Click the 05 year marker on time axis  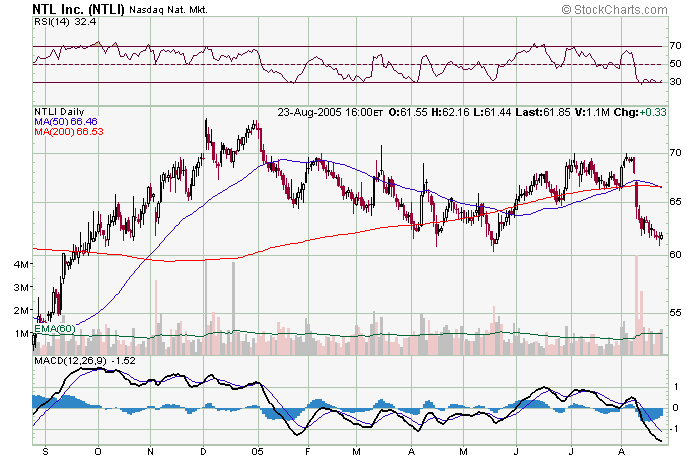point(258,452)
